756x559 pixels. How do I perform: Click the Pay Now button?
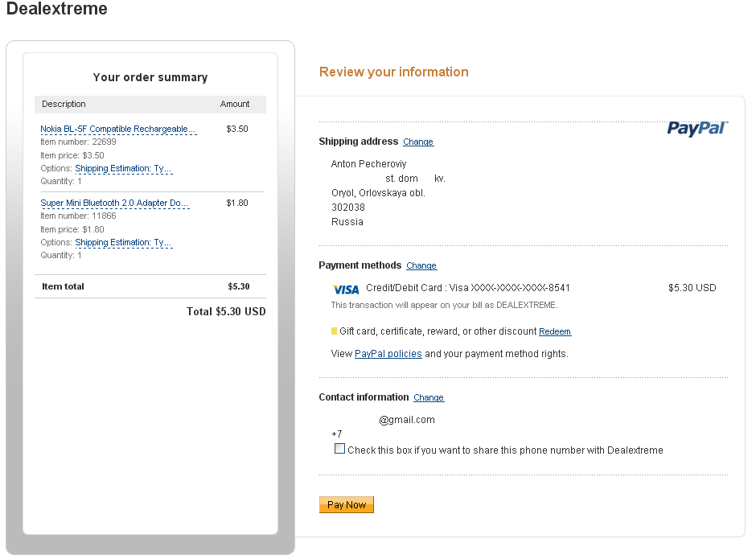coord(346,504)
